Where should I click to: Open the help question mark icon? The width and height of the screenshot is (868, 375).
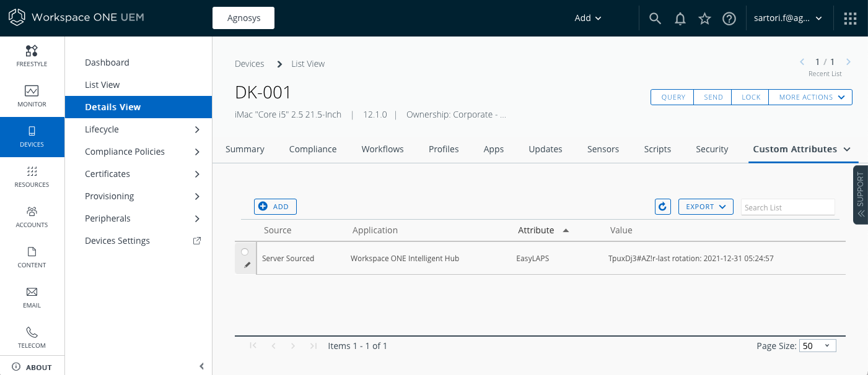click(729, 19)
